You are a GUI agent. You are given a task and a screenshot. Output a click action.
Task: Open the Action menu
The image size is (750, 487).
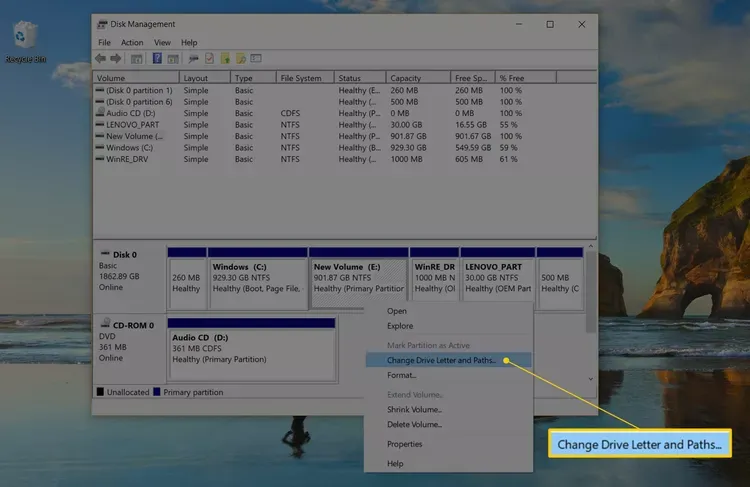(x=132, y=43)
